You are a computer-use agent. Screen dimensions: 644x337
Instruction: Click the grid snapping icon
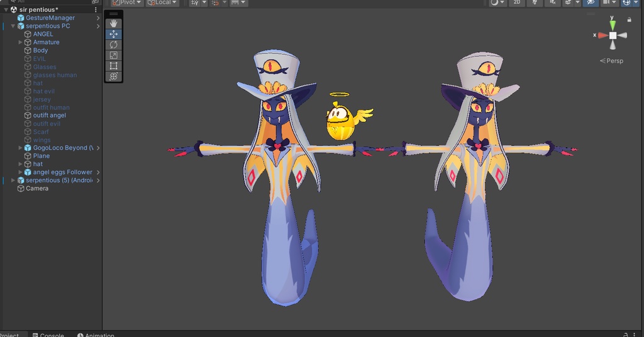point(195,3)
